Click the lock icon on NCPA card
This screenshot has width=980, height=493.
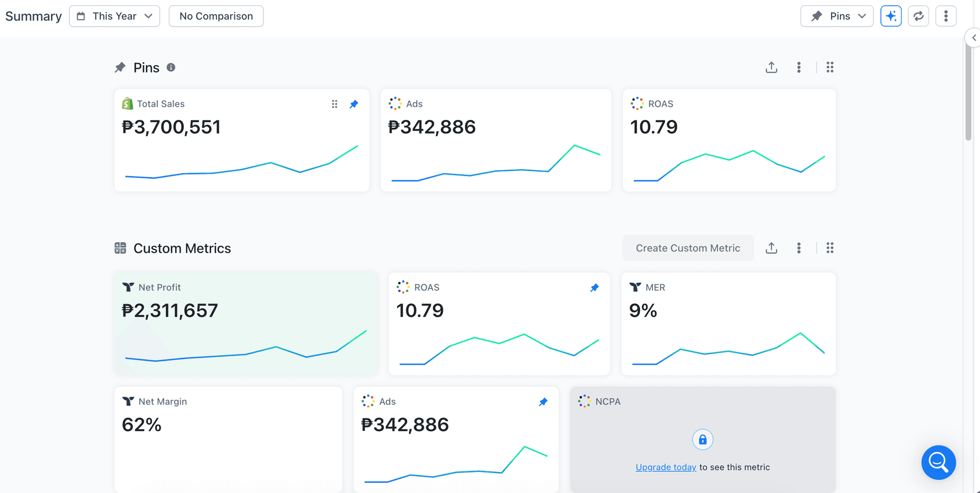[702, 439]
